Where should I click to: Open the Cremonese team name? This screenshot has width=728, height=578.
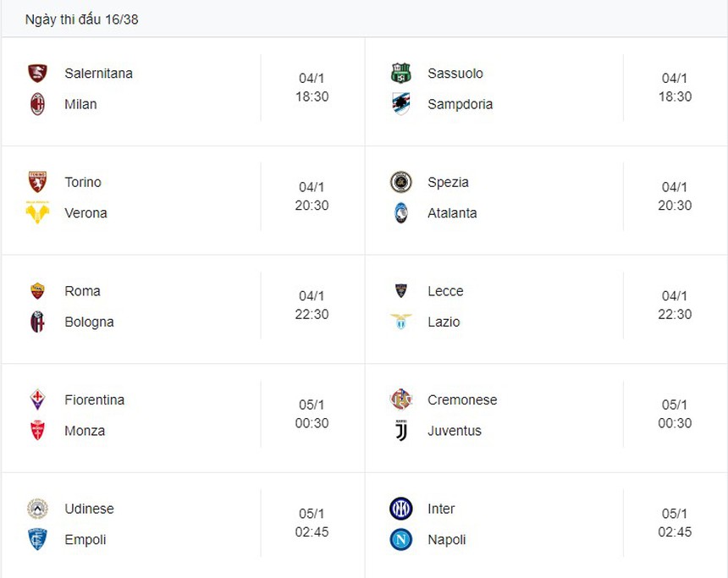(x=462, y=399)
